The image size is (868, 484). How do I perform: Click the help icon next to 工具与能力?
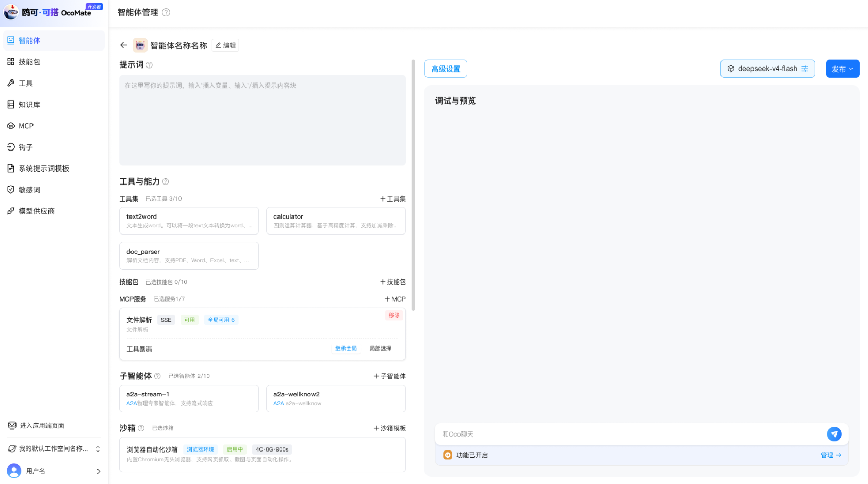[166, 181]
